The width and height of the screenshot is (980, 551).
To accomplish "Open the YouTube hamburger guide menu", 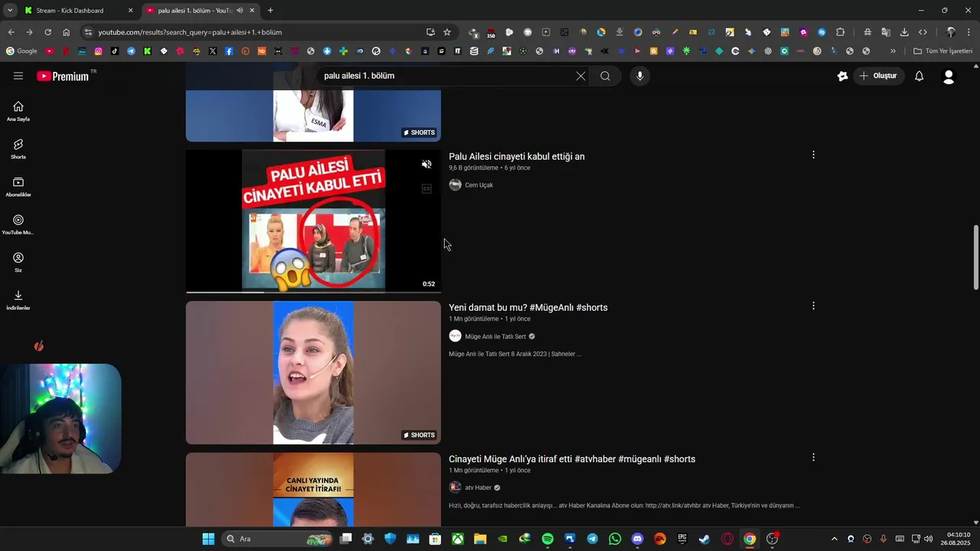I will pos(18,76).
